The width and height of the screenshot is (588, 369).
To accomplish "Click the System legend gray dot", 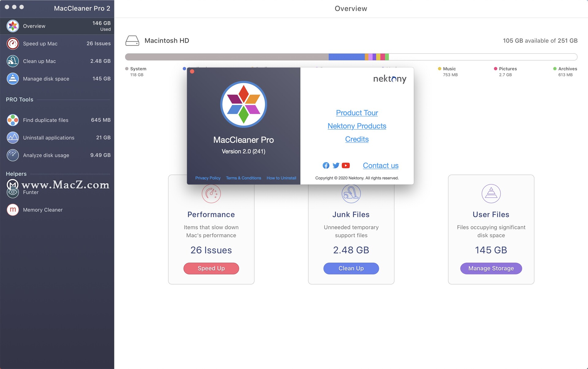I will (127, 69).
